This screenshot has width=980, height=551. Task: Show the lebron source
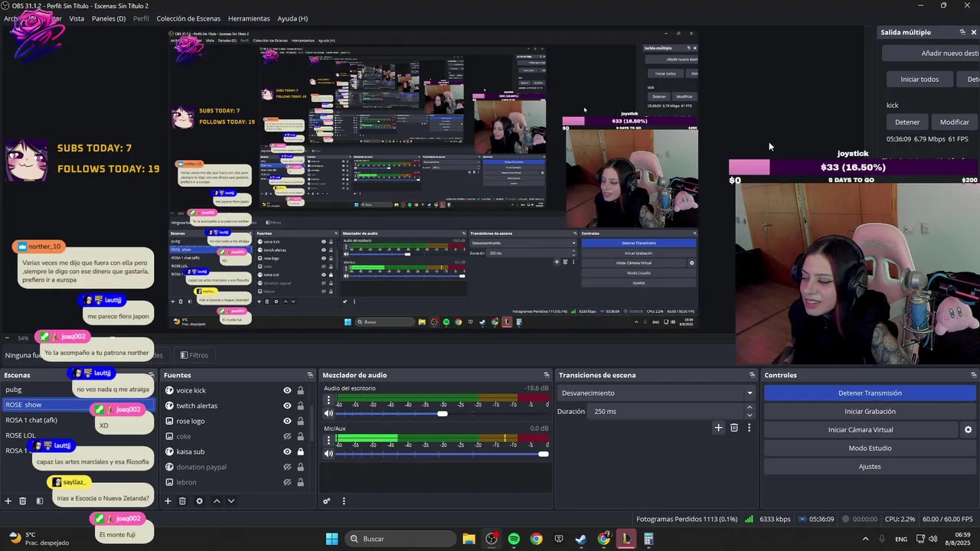point(287,482)
